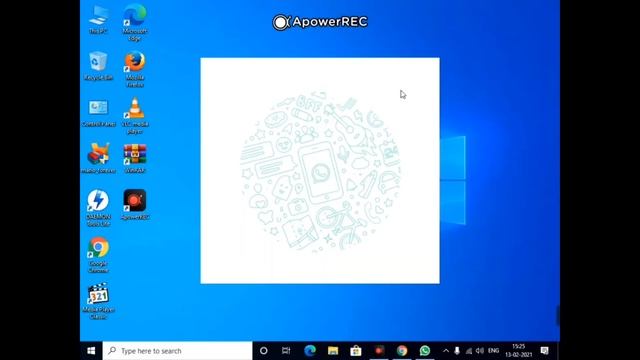The image size is (640, 360).
Task: Launch Mozilla Firefox desktop shortcut
Action: point(135,69)
